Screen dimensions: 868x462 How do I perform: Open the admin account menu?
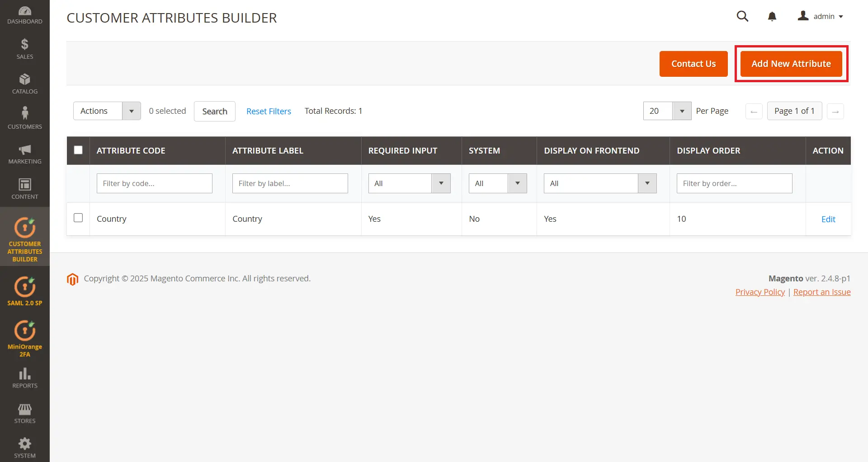(x=821, y=16)
